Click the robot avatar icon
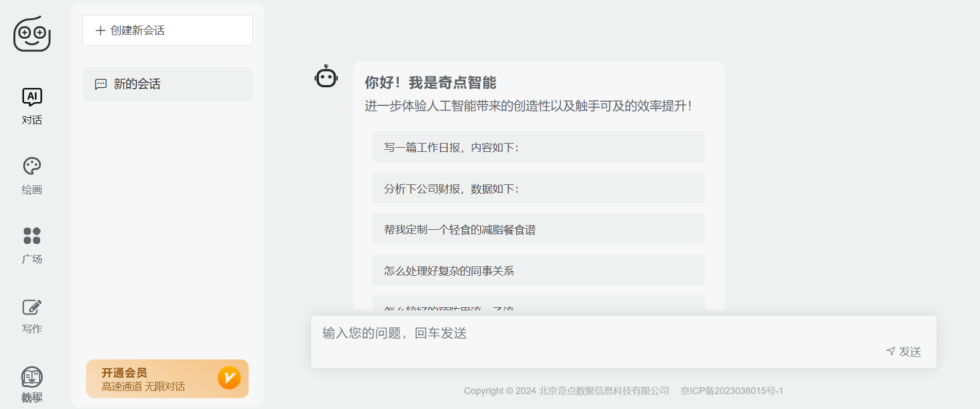This screenshot has width=980, height=409. (326, 76)
